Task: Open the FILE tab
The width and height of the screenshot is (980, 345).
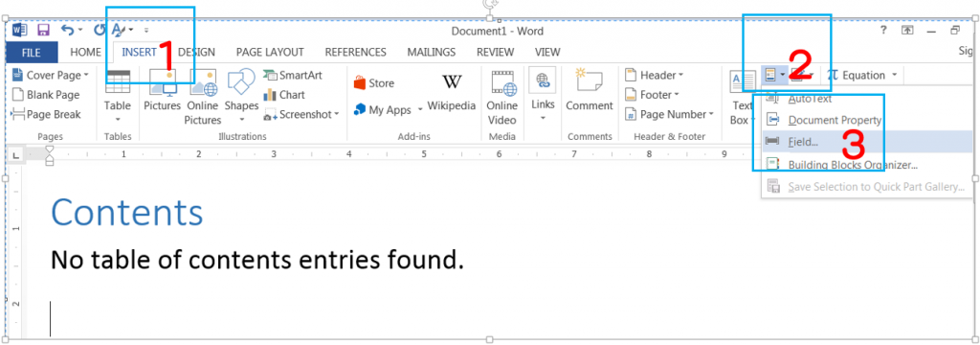Action: 32,53
